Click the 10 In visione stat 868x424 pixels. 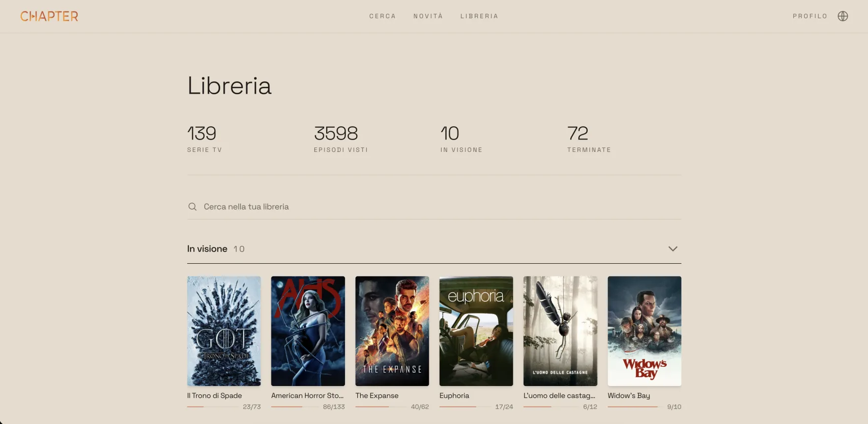pyautogui.click(x=461, y=139)
